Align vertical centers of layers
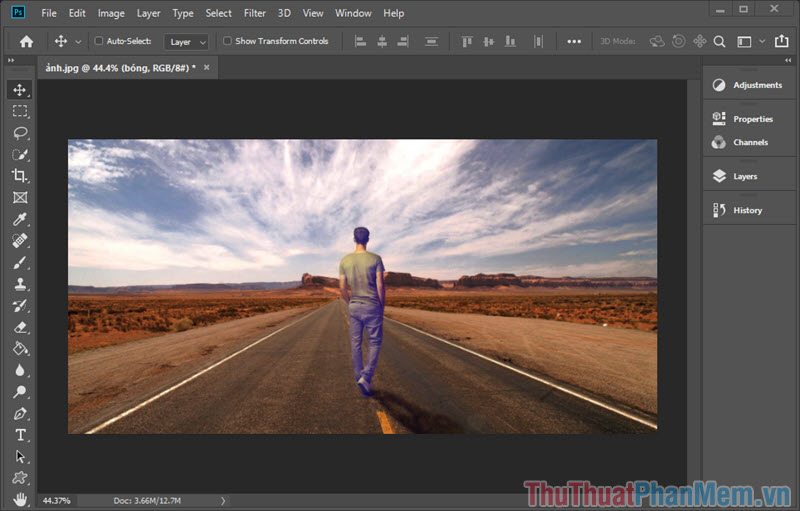This screenshot has width=800, height=511. [489, 41]
